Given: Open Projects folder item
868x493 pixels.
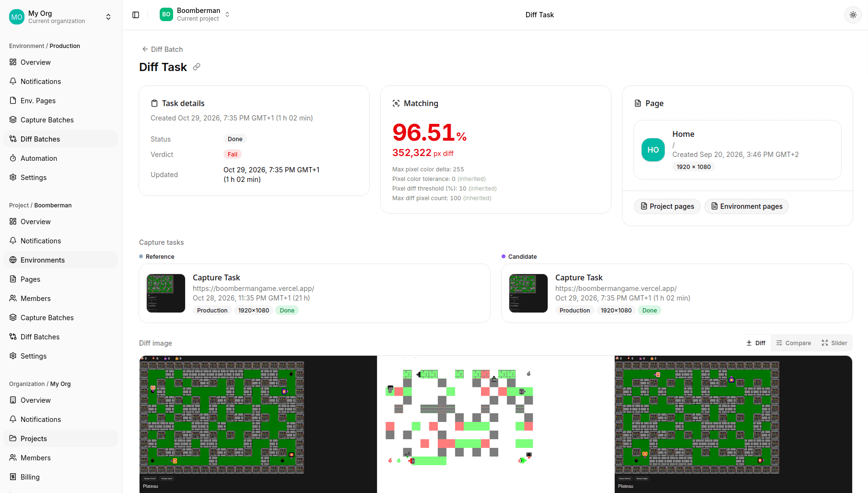Looking at the screenshot, I should tap(61, 439).
